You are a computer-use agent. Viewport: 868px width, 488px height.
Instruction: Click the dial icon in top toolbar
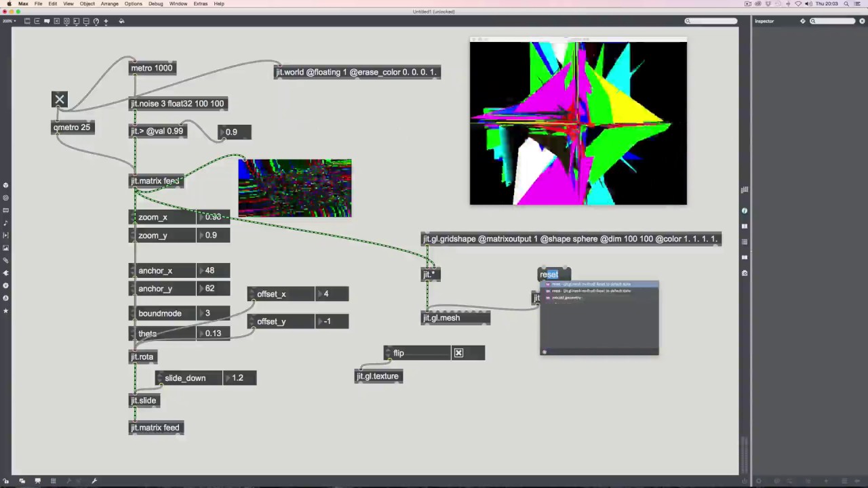pos(96,21)
